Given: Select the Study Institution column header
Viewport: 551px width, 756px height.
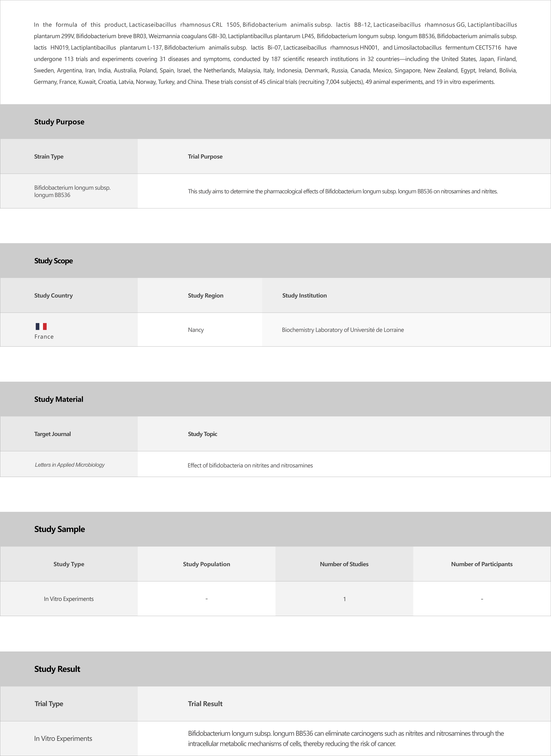Looking at the screenshot, I should (x=304, y=295).
